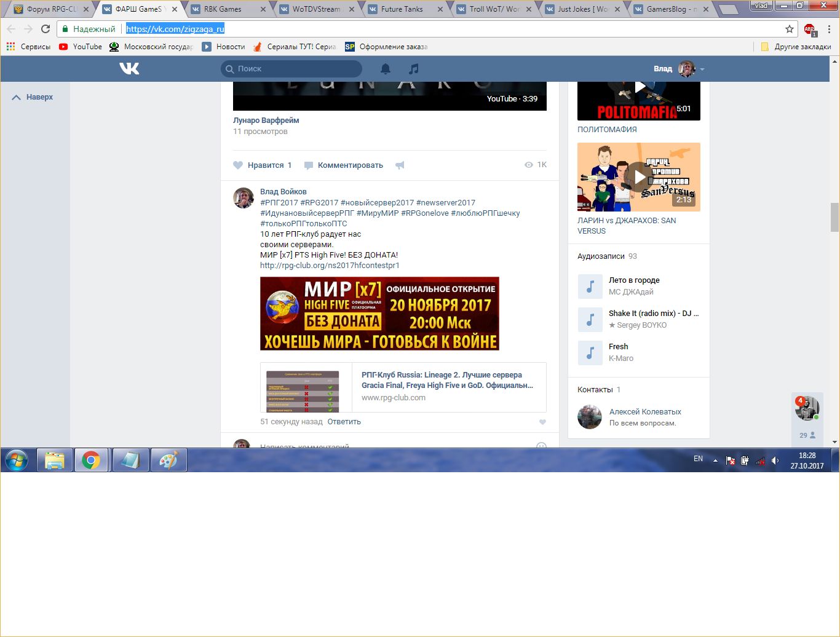Screen dimensions: 840x637
Task: Click the taskbar clock showing 18:28
Action: [x=807, y=461]
